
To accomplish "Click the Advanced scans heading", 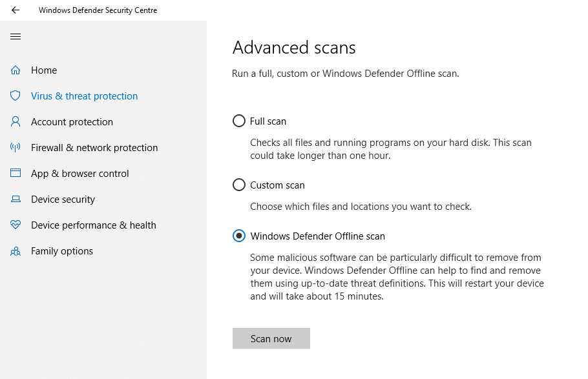I will click(294, 48).
